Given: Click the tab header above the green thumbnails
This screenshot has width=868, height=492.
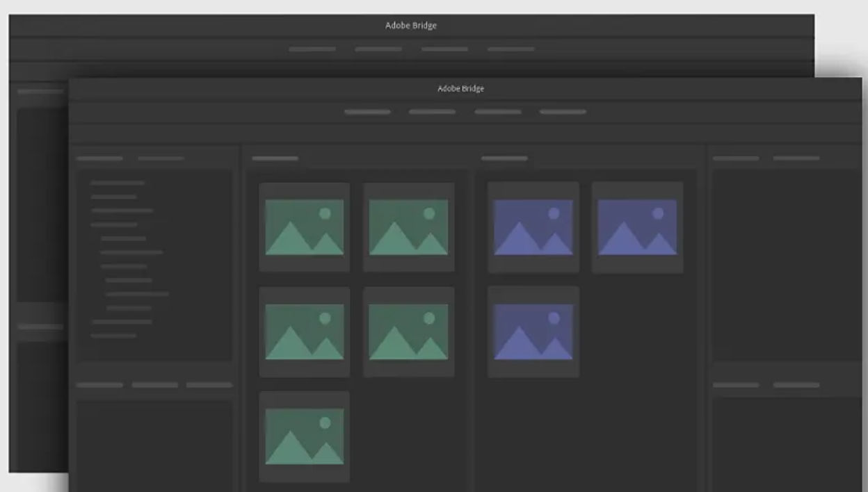Looking at the screenshot, I should click(x=275, y=158).
